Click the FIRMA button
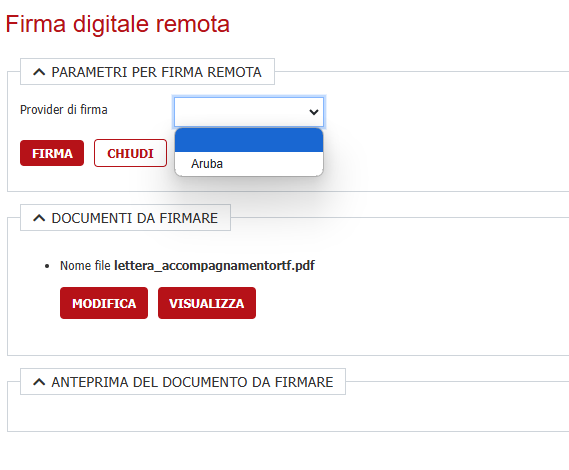The width and height of the screenshot is (569, 470). click(x=52, y=153)
